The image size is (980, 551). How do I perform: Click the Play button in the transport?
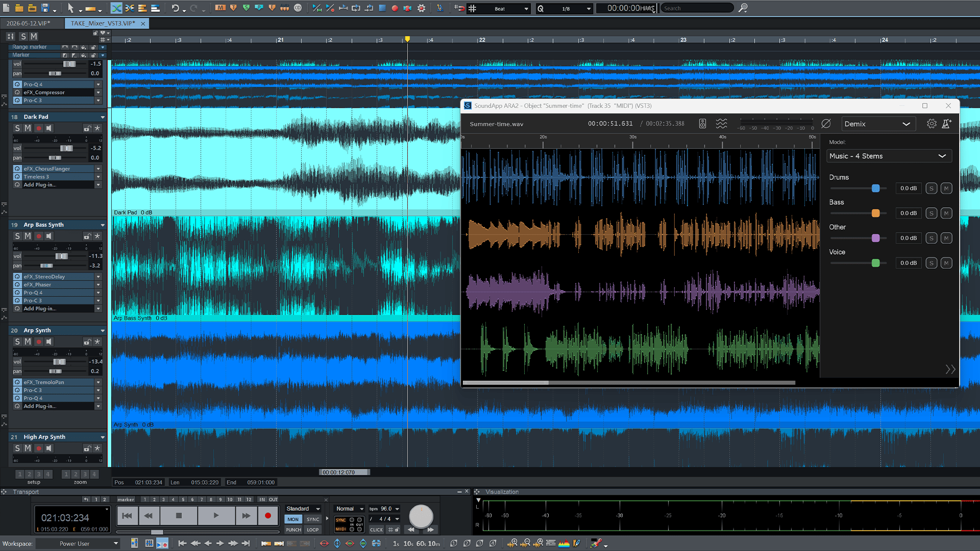tap(216, 516)
